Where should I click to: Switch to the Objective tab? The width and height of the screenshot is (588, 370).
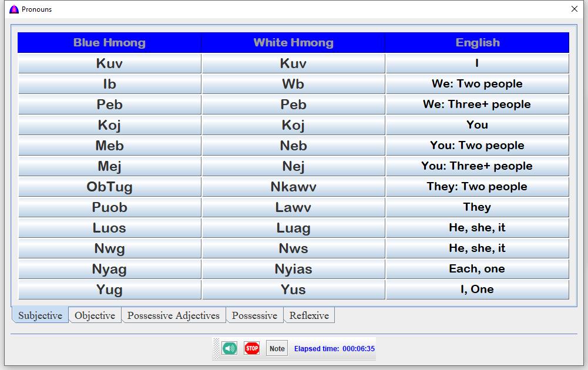[x=95, y=315]
